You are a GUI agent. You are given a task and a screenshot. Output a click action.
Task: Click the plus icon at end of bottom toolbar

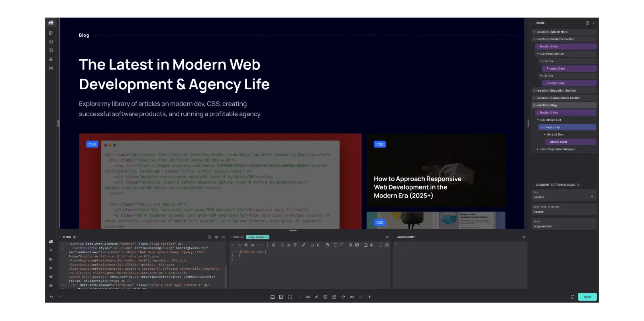tap(369, 297)
